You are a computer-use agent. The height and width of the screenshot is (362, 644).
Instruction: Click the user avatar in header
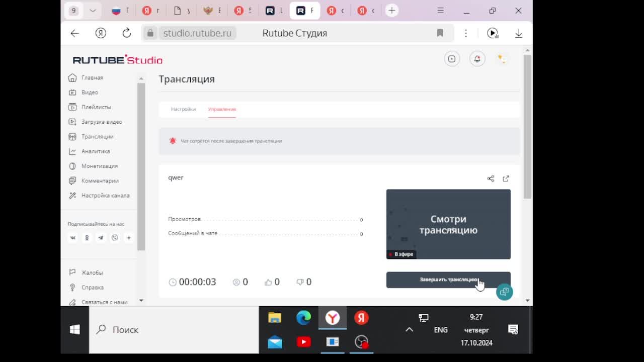[502, 59]
